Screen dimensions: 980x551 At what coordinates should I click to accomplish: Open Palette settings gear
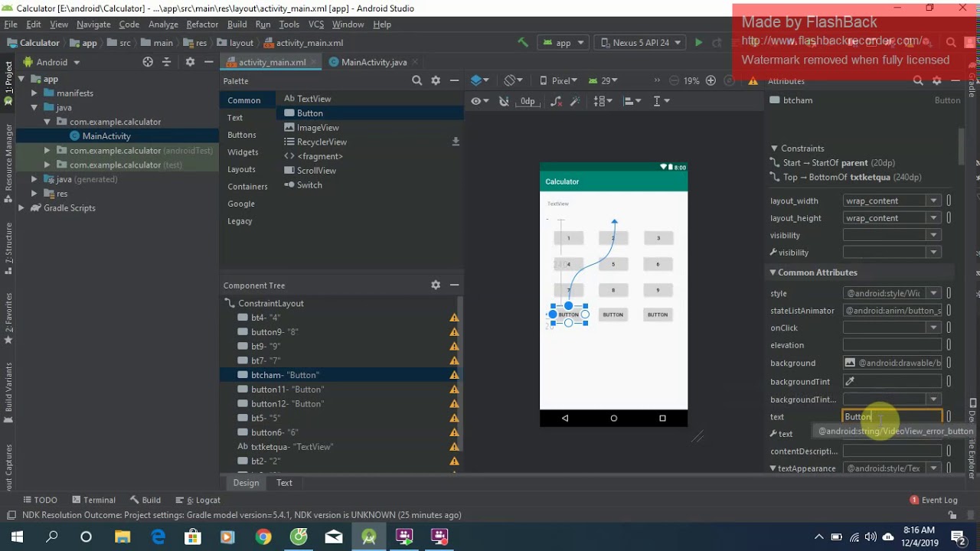436,80
